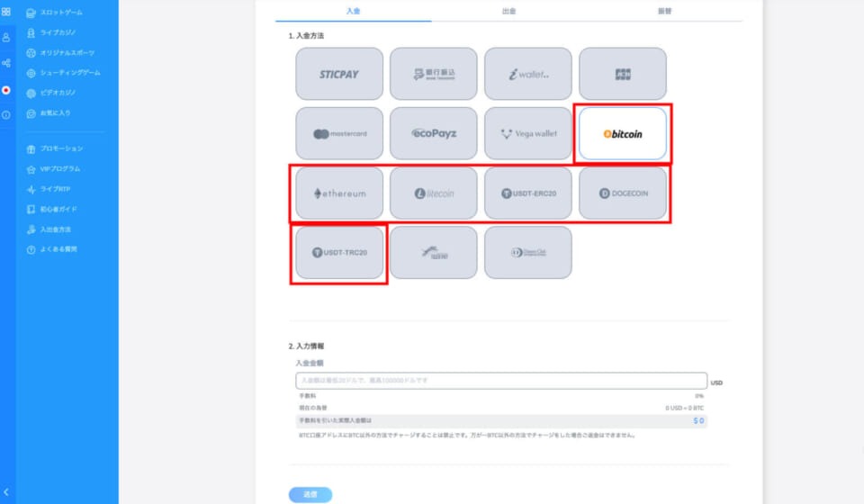Select ethereum payment method
This screenshot has width=864, height=504.
[x=339, y=193]
